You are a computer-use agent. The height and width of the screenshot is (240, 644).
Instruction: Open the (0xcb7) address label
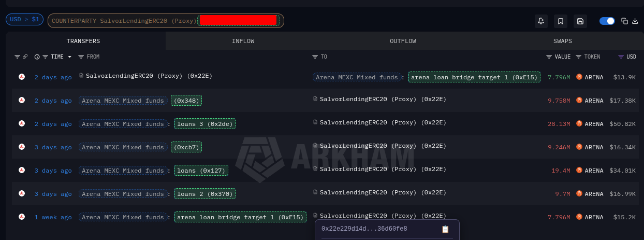tap(186, 147)
